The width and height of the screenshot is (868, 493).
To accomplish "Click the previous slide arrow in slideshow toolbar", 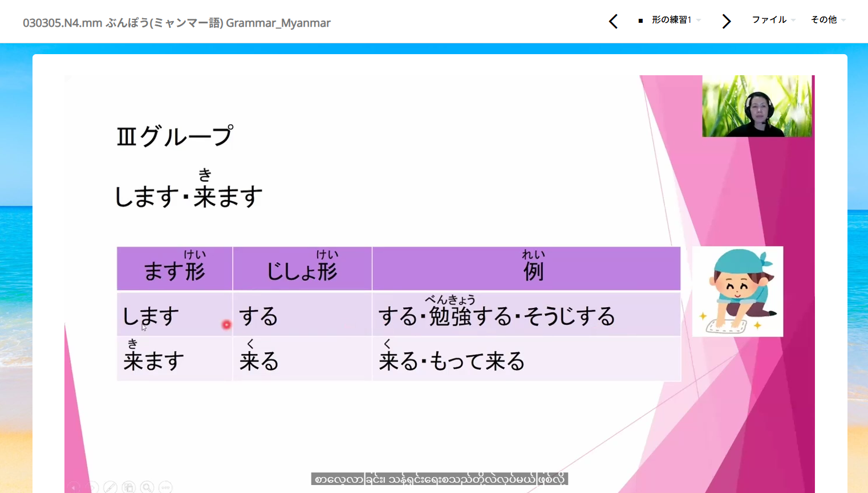I will point(74,487).
